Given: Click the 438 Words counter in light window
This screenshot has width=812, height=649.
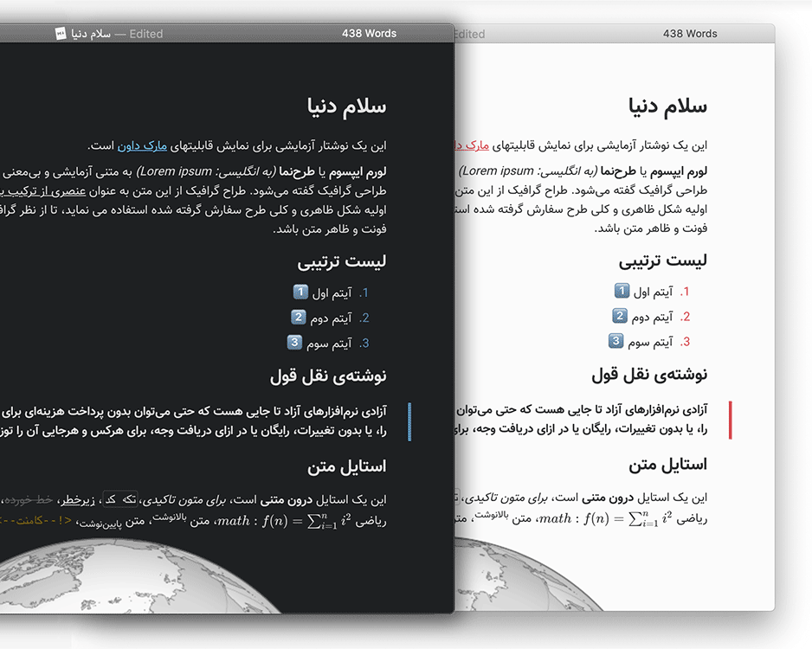Looking at the screenshot, I should coord(690,34).
